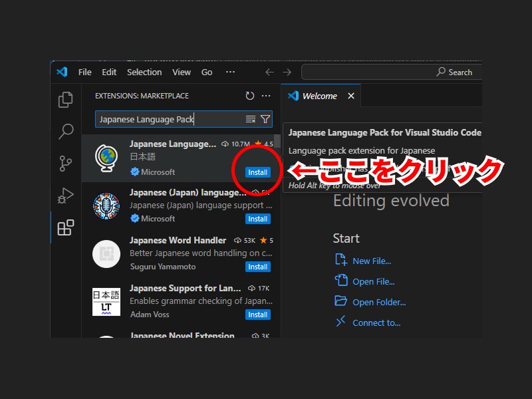Click the Open File icon under Start

coord(341,280)
